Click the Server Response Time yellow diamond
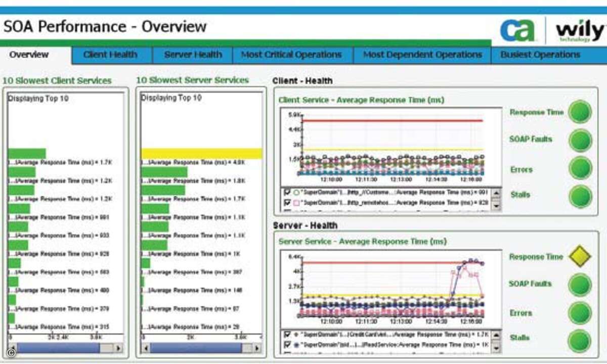The width and height of the screenshot is (607, 364). coord(580,257)
